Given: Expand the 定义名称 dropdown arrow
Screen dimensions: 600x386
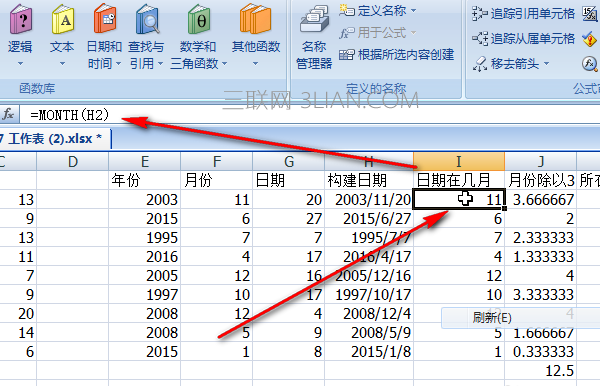Looking at the screenshot, I should click(x=414, y=11).
